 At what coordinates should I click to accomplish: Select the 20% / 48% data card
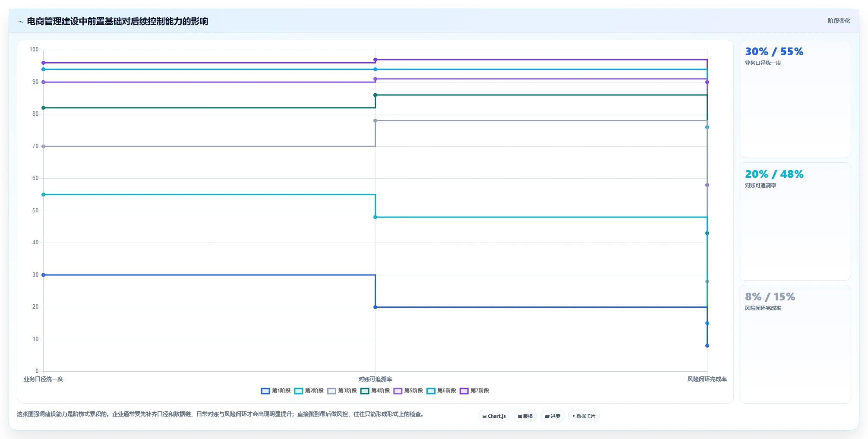click(795, 221)
